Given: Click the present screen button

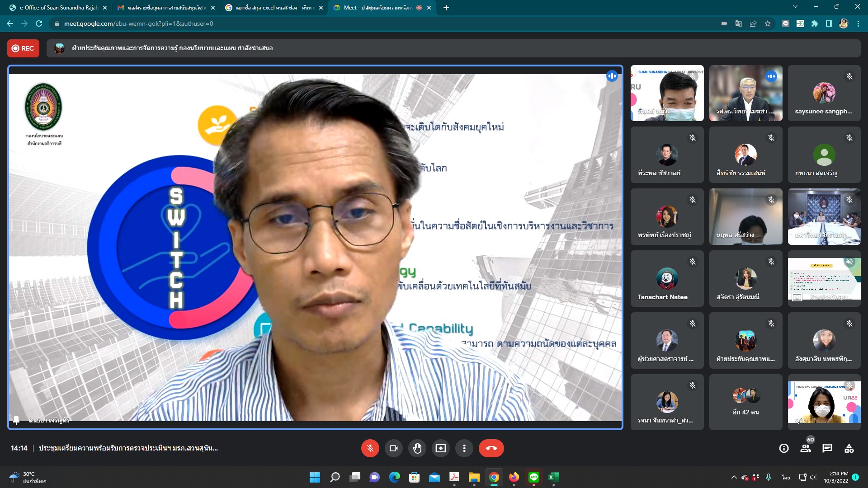Looking at the screenshot, I should click(x=440, y=448).
